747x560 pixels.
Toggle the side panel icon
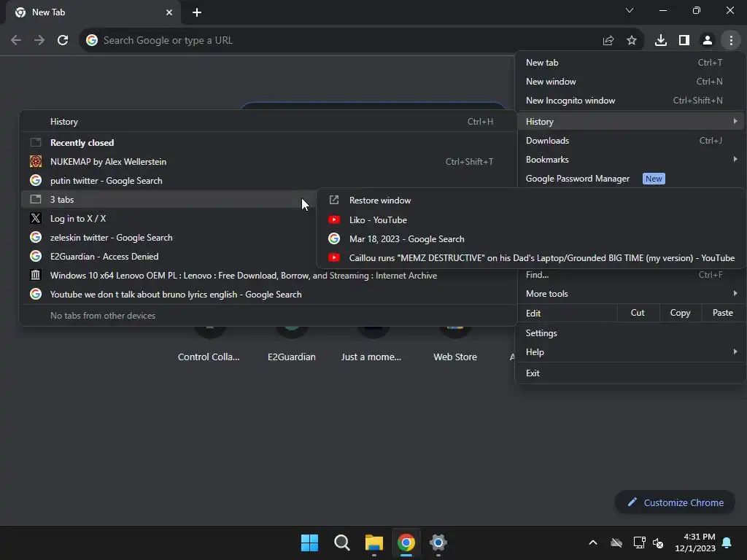tap(684, 41)
